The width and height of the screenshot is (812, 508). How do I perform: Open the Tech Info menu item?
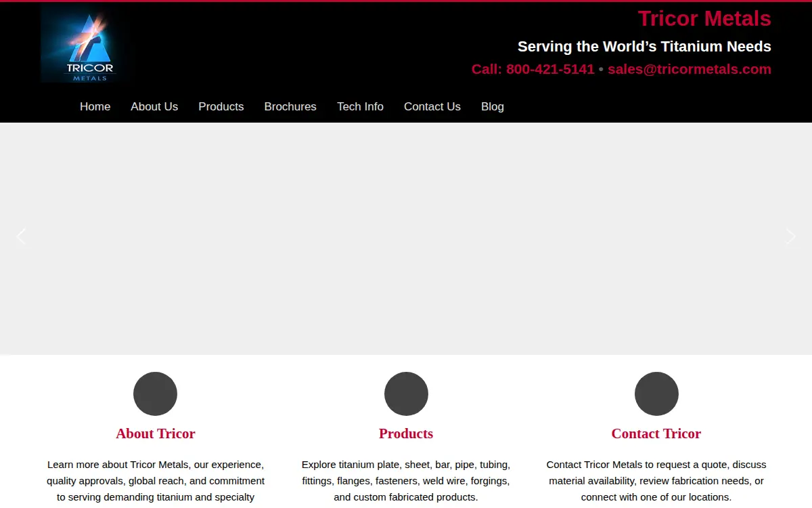tap(360, 106)
